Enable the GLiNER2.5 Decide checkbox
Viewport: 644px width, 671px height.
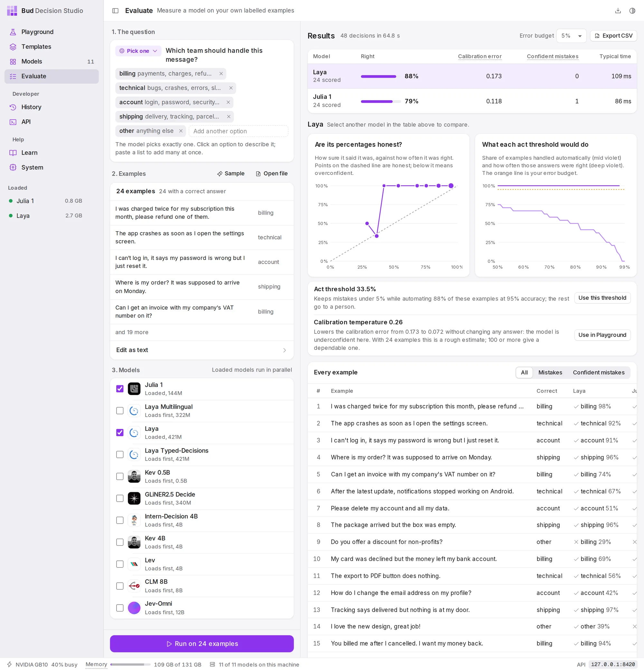click(120, 498)
